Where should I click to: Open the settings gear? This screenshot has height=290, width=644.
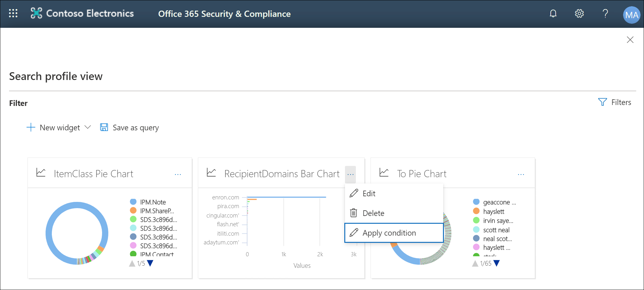point(579,13)
